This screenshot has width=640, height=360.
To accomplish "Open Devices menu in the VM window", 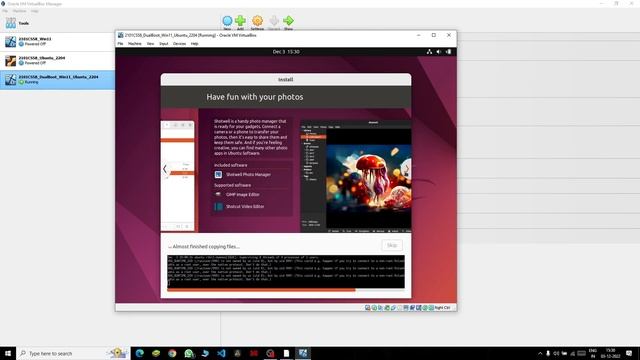I will [x=179, y=44].
